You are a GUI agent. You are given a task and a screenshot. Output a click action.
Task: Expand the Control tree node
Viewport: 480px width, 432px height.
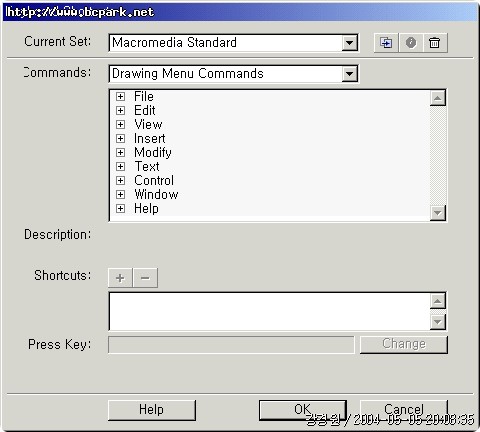click(120, 181)
